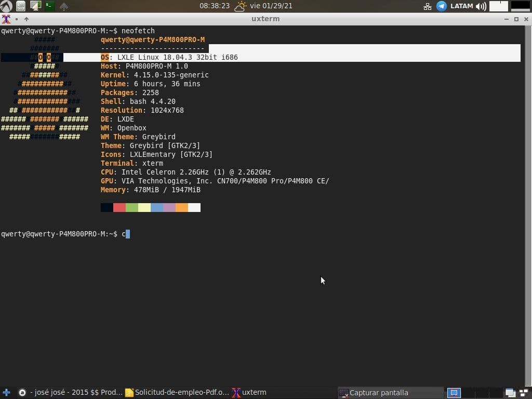The height and width of the screenshot is (399, 532).
Task: Open the weather applet icon
Action: (x=240, y=6)
